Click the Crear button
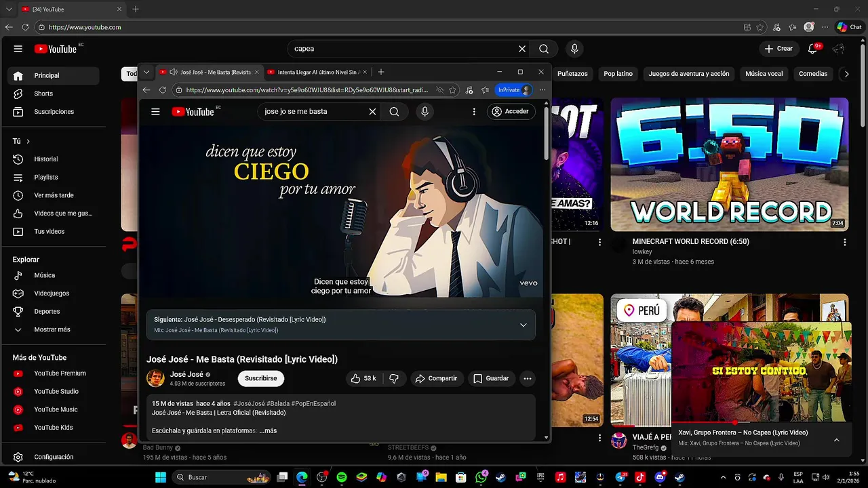868x488 pixels. click(x=778, y=49)
